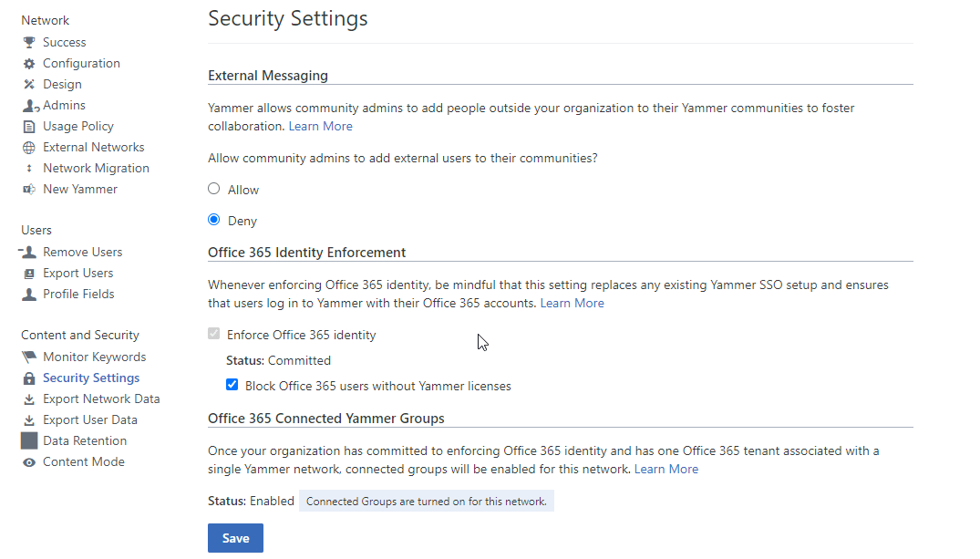The image size is (980, 559).
Task: Go to Remove Users page
Action: click(x=82, y=253)
